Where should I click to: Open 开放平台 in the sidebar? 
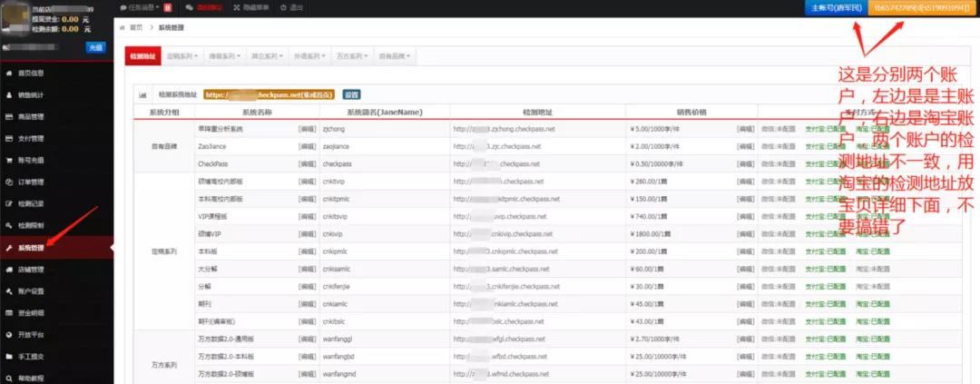click(56, 335)
